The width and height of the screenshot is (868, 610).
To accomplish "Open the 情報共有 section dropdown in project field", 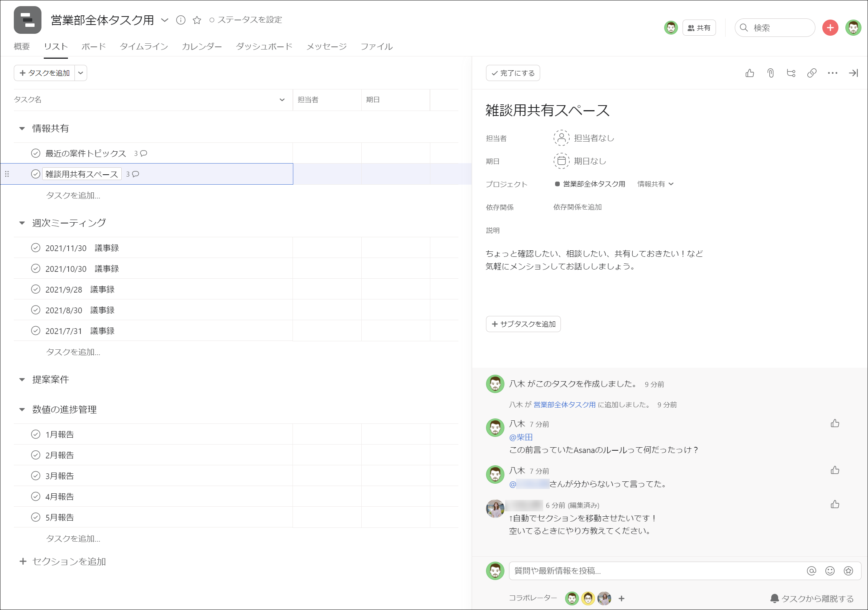I will click(655, 184).
